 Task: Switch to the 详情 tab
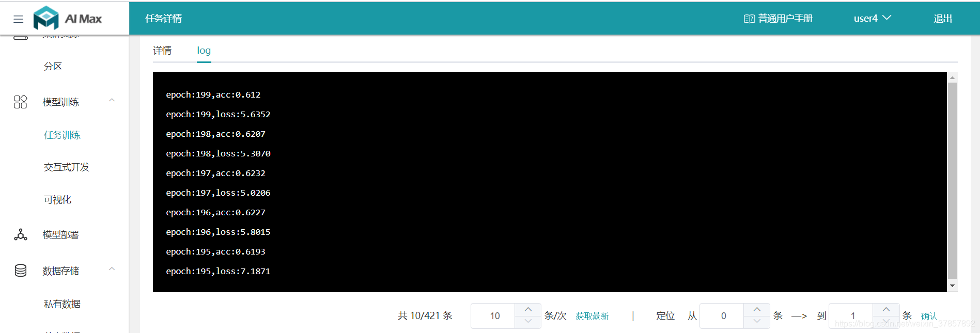162,51
